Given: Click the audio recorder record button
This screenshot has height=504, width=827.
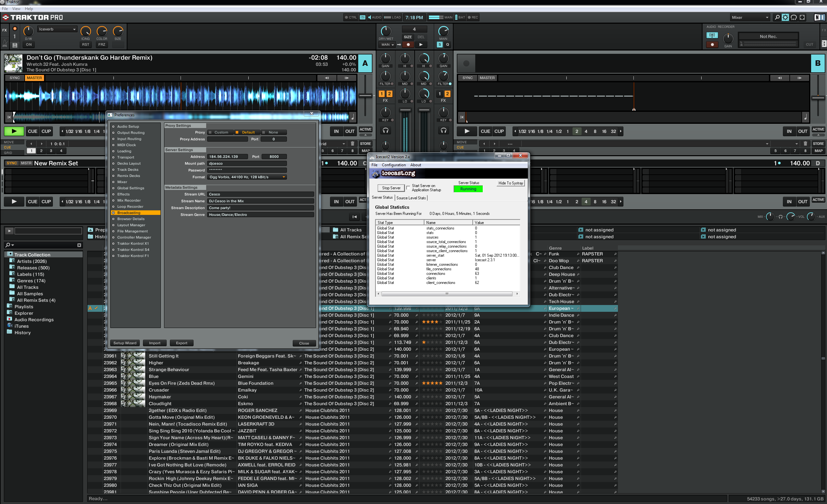Looking at the screenshot, I should pos(712,45).
